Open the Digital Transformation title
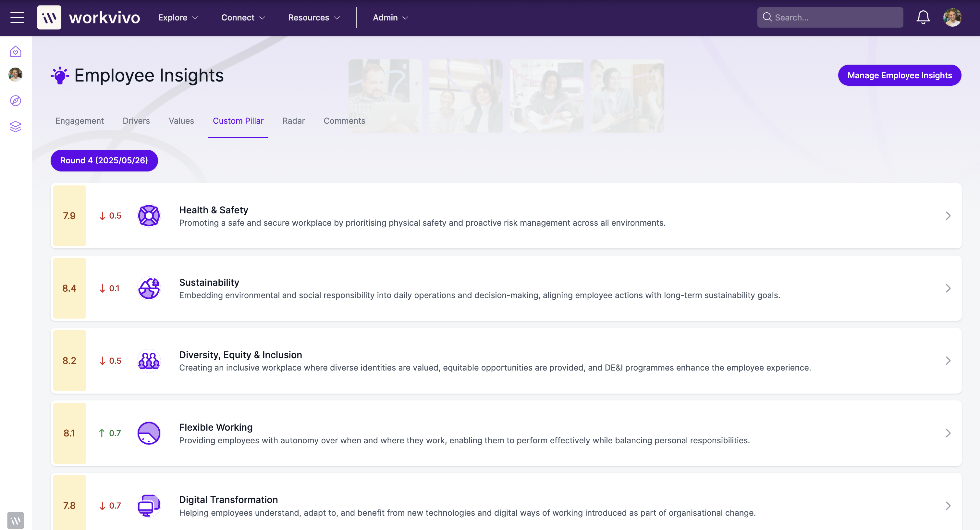980x530 pixels. pos(228,500)
